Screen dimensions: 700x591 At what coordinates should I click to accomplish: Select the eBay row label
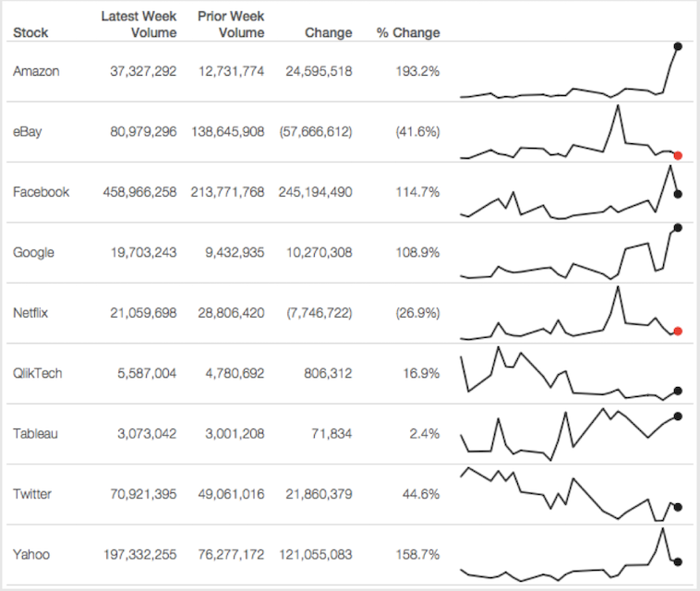(x=28, y=131)
